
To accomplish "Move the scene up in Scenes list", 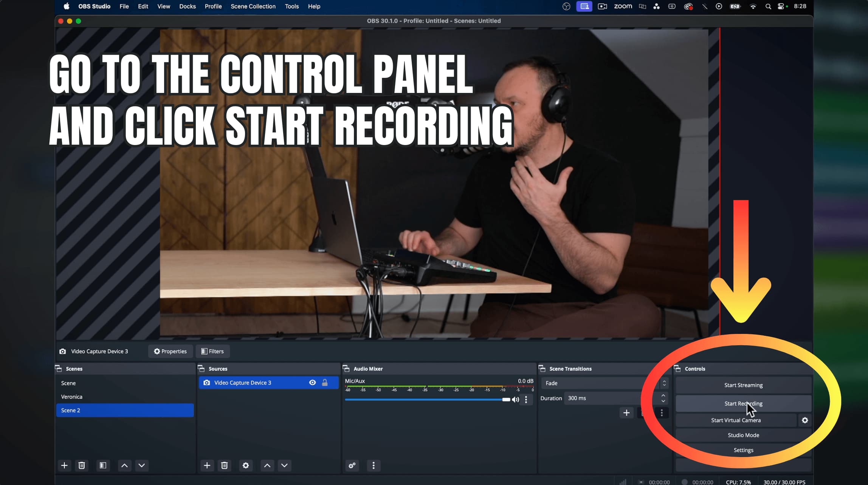I will point(124,465).
